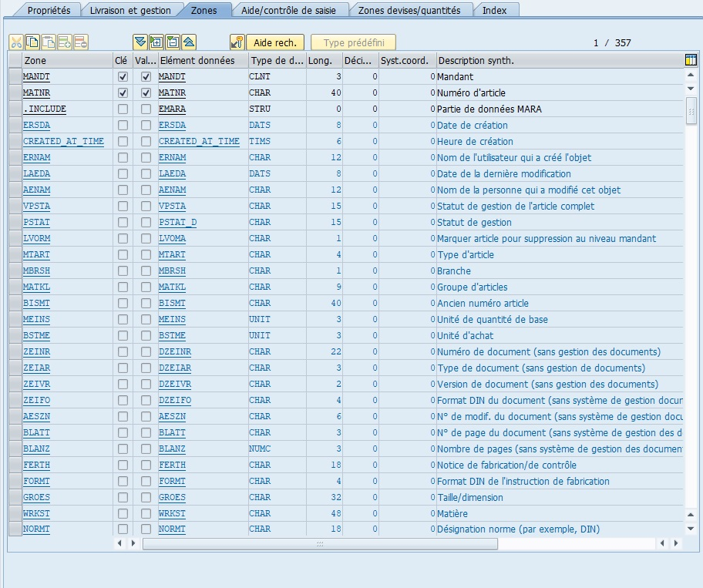
Task: Click the Cut scissors icon in toolbar
Action: (x=16, y=43)
